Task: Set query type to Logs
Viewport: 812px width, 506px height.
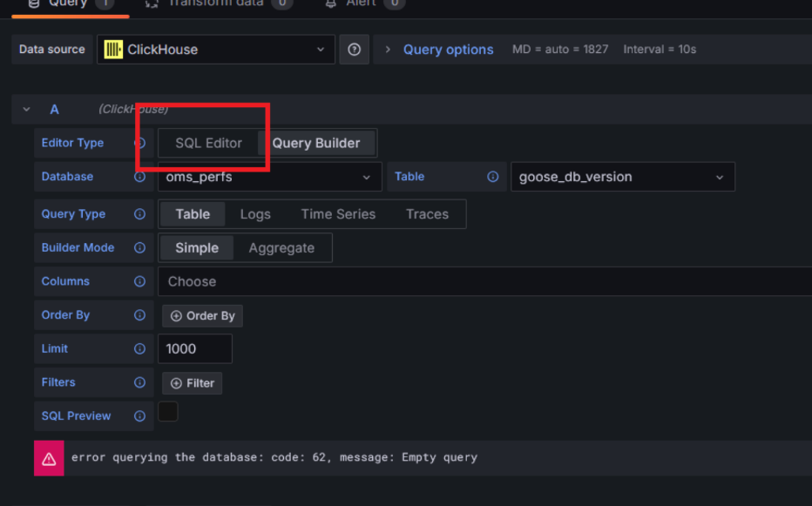Action: pyautogui.click(x=255, y=214)
